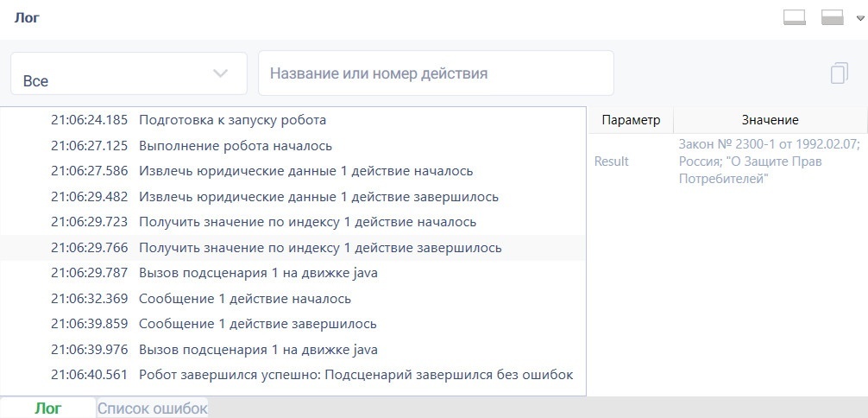Image resolution: width=868 pixels, height=418 pixels.
Task: Copy log contents with the copy icon
Action: click(840, 73)
